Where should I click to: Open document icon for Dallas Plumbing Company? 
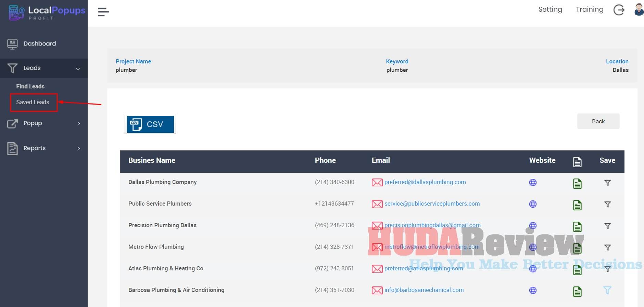click(577, 184)
